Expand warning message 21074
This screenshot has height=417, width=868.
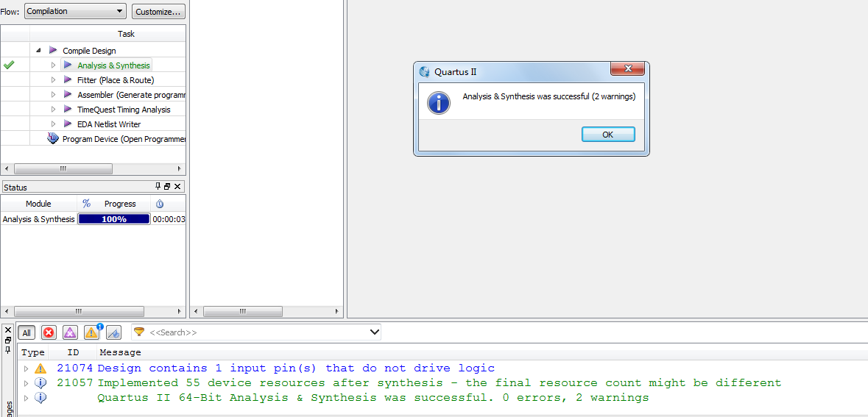tap(26, 368)
